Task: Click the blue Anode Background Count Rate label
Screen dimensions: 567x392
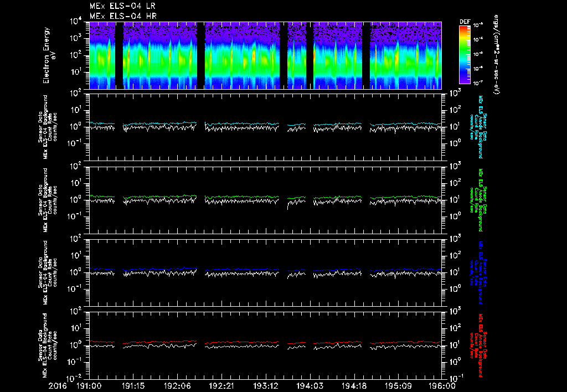Action: point(478,272)
